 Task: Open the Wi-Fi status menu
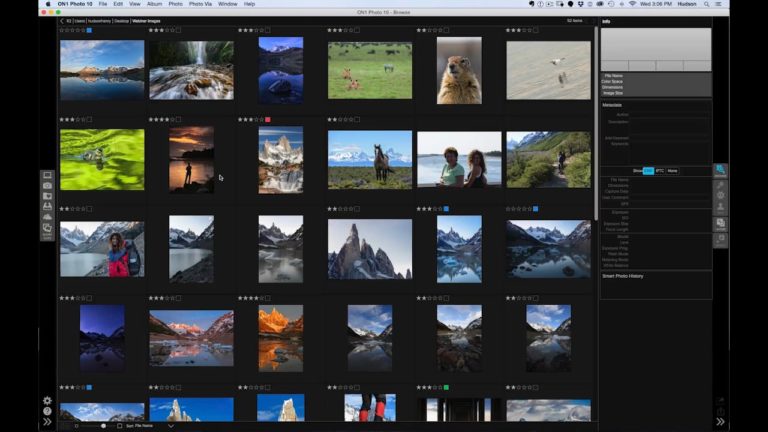(x=632, y=4)
